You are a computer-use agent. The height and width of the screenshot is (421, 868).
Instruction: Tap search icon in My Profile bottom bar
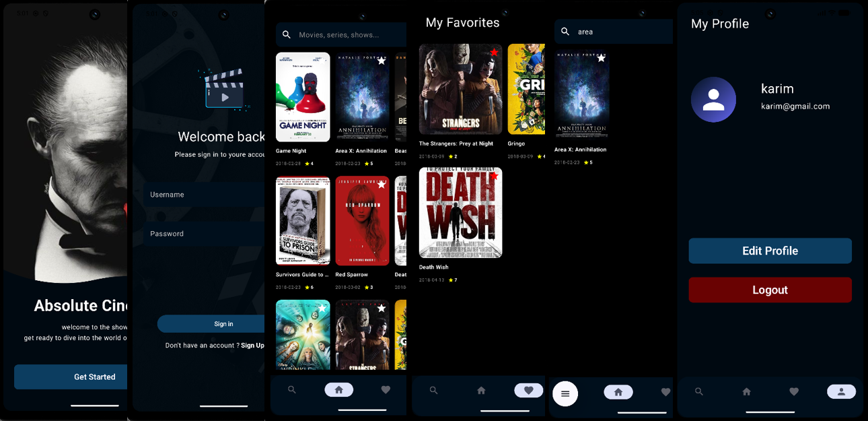pyautogui.click(x=699, y=391)
